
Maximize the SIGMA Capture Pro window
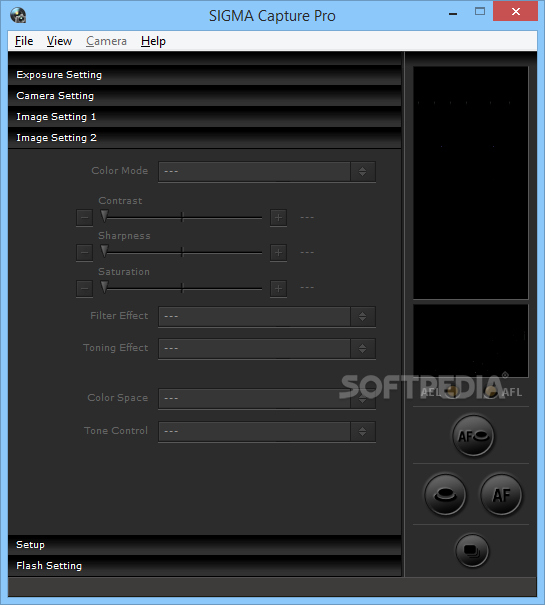[480, 12]
